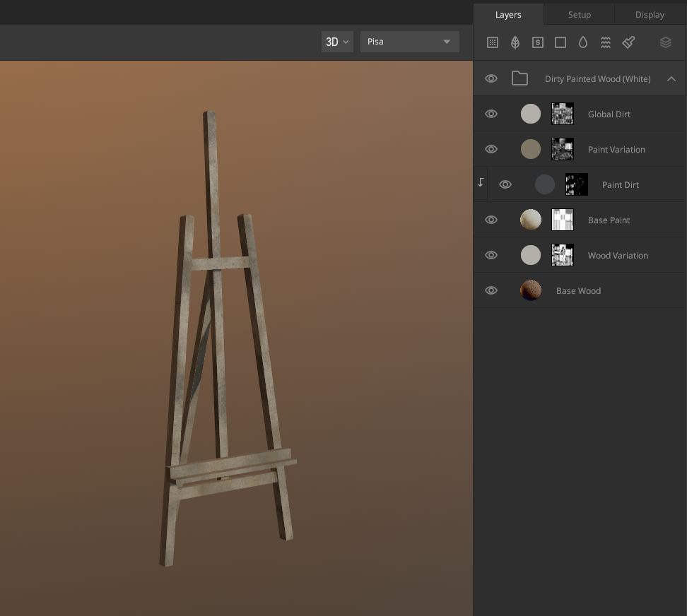Screen dimensions: 687x616
Task: Hide the Global Dirt layer
Action: click(491, 114)
